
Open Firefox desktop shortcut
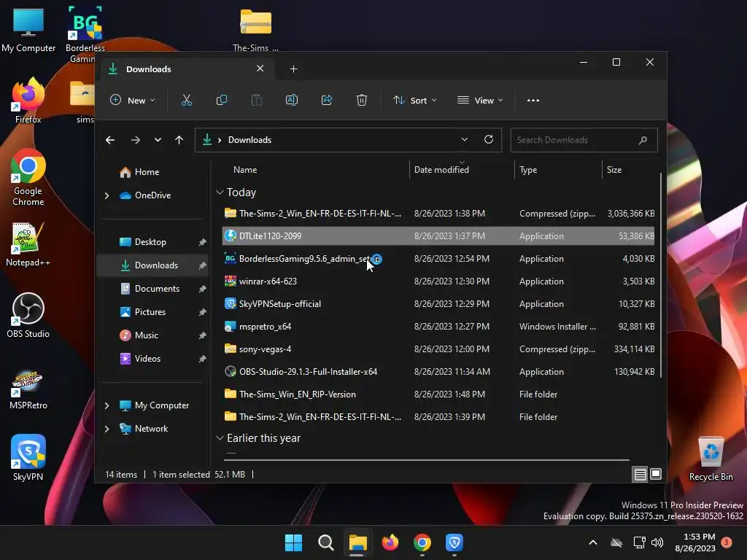pyautogui.click(x=28, y=101)
